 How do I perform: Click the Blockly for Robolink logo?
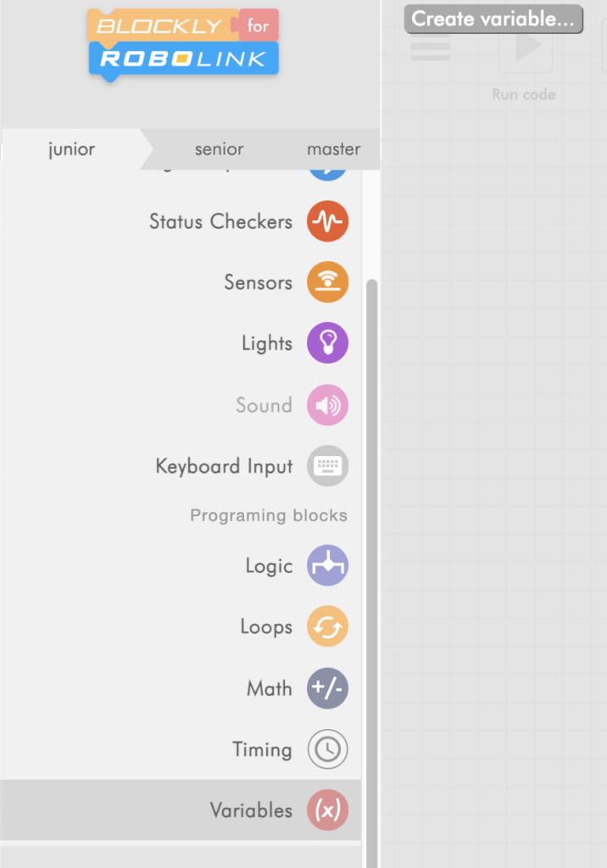pos(183,44)
